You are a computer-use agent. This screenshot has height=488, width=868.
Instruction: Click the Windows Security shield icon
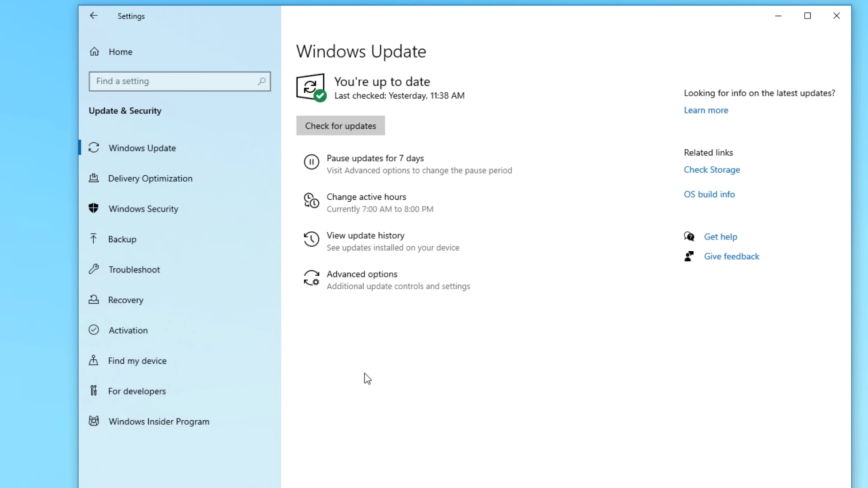pyautogui.click(x=94, y=208)
